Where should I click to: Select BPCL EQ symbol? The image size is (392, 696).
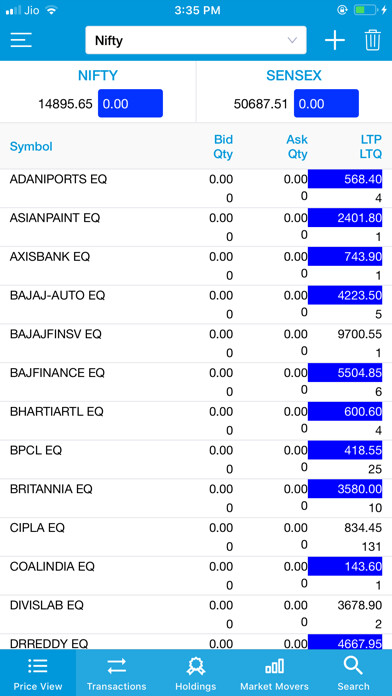point(36,450)
